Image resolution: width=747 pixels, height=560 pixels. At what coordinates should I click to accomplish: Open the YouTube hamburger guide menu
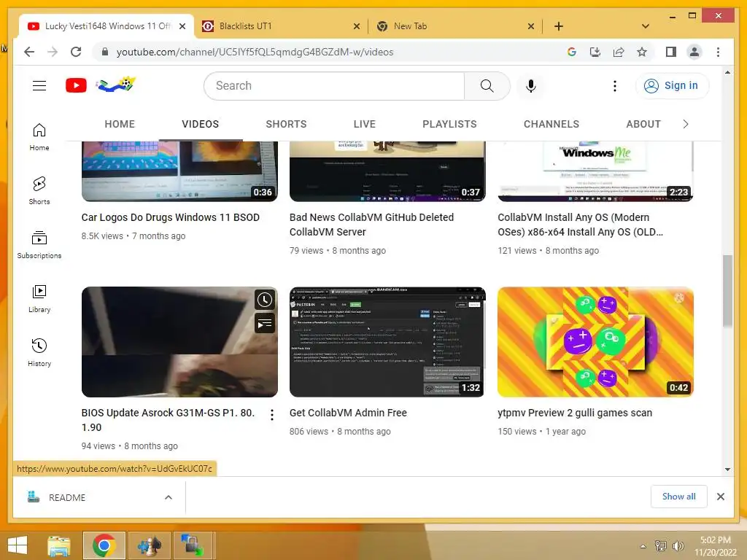pyautogui.click(x=39, y=86)
